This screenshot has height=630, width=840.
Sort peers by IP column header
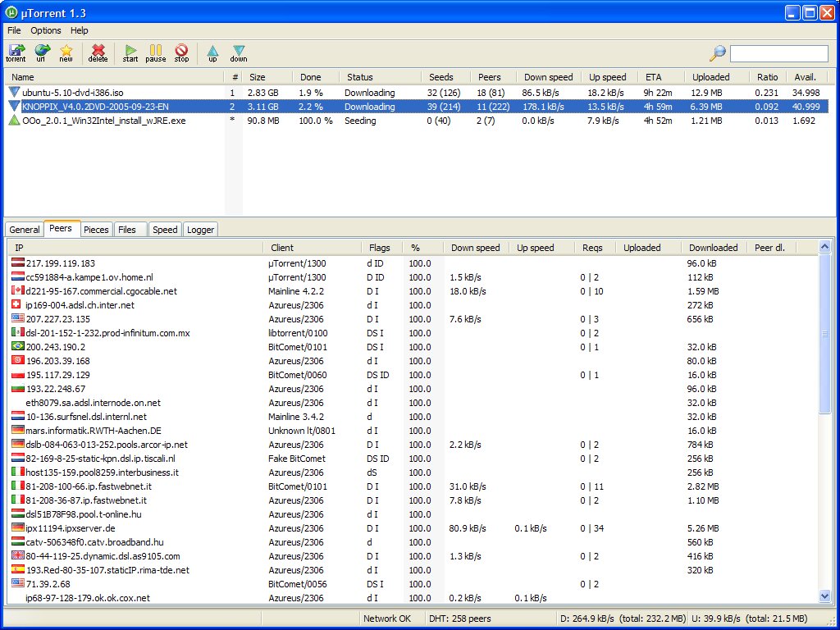[135, 248]
